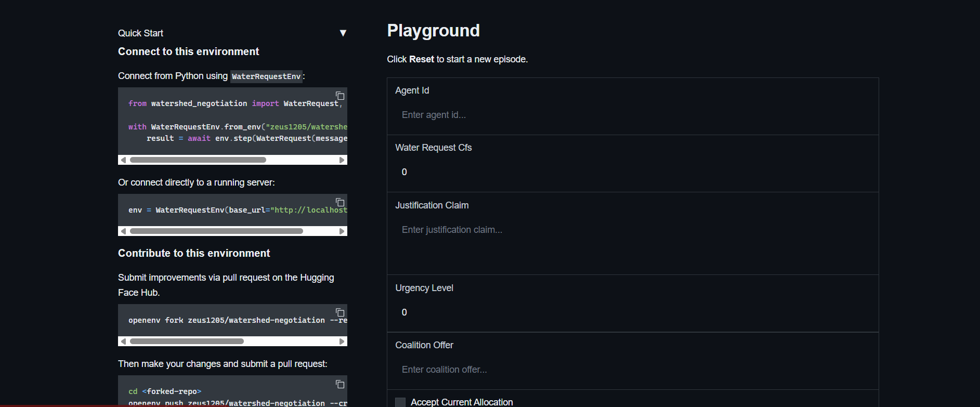Click the Agent Id input field
This screenshot has width=980, height=407.
click(633, 115)
